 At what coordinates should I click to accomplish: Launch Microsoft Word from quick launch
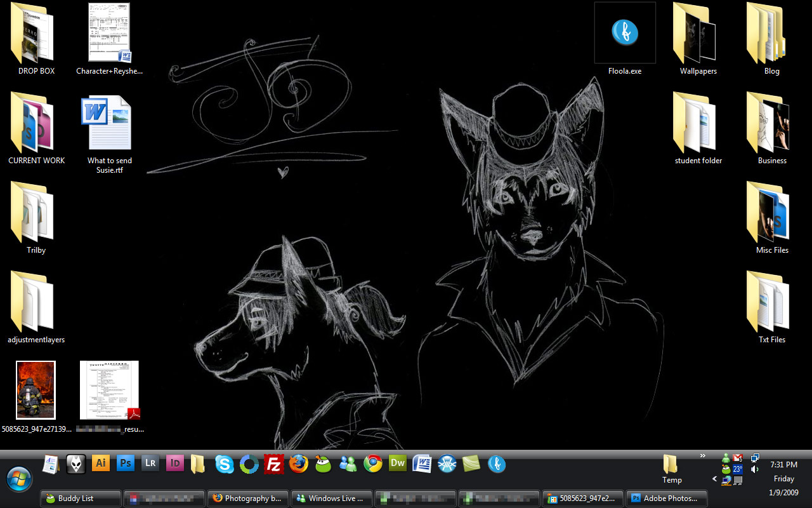pyautogui.click(x=422, y=464)
